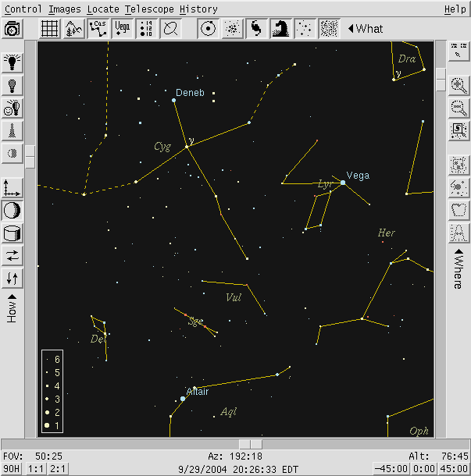Click the Cyg constellation label
Viewport: 471px width, 476px height.
(162, 147)
